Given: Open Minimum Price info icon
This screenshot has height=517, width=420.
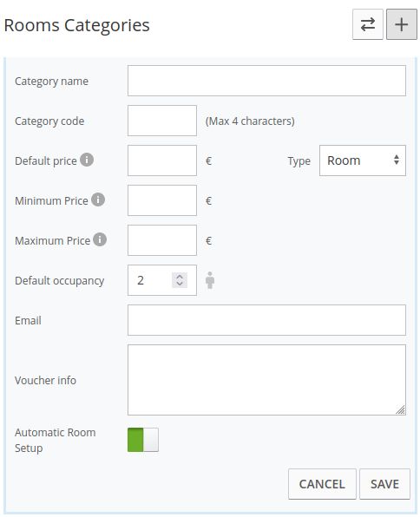Looking at the screenshot, I should click(98, 200).
